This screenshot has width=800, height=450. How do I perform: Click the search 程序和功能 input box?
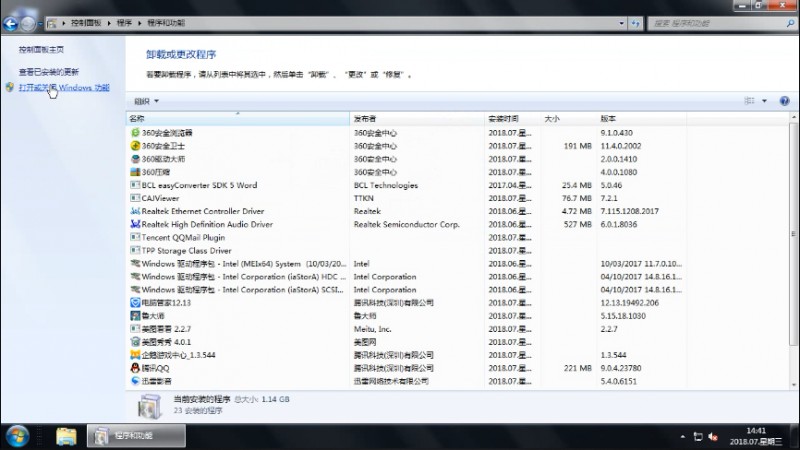click(x=717, y=23)
